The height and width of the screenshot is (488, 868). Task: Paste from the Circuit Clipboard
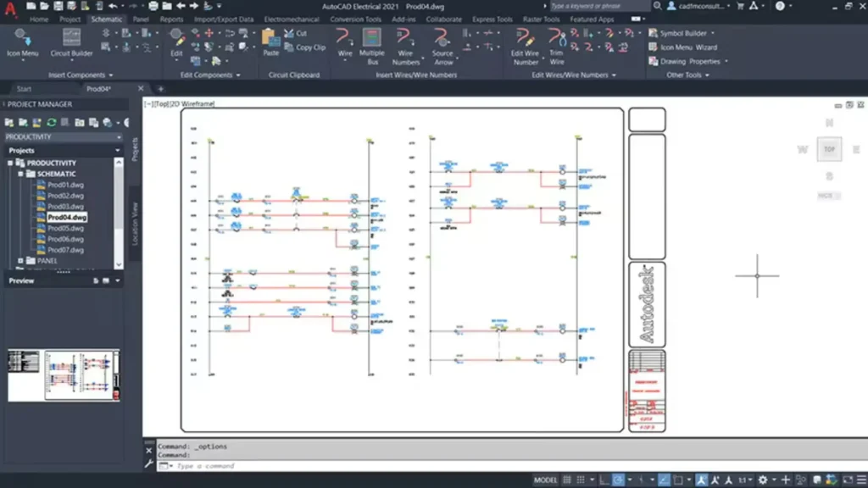point(271,41)
